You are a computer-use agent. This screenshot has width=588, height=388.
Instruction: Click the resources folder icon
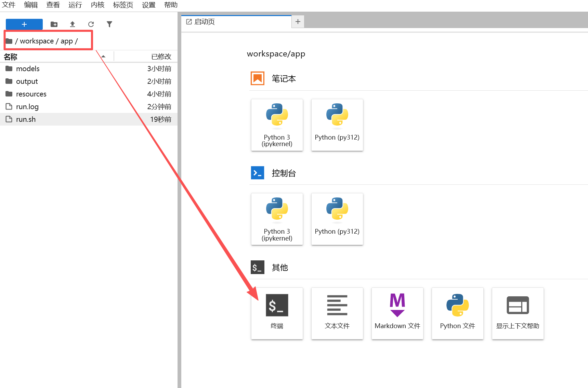tap(9, 94)
